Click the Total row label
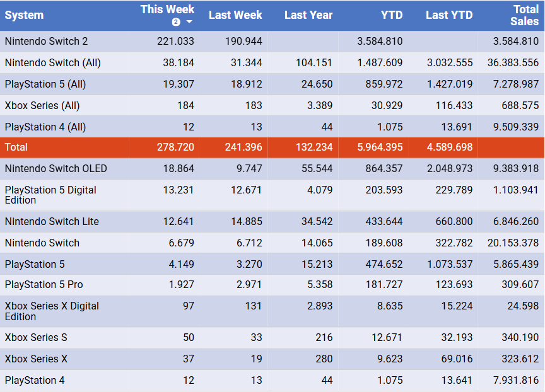 point(16,147)
